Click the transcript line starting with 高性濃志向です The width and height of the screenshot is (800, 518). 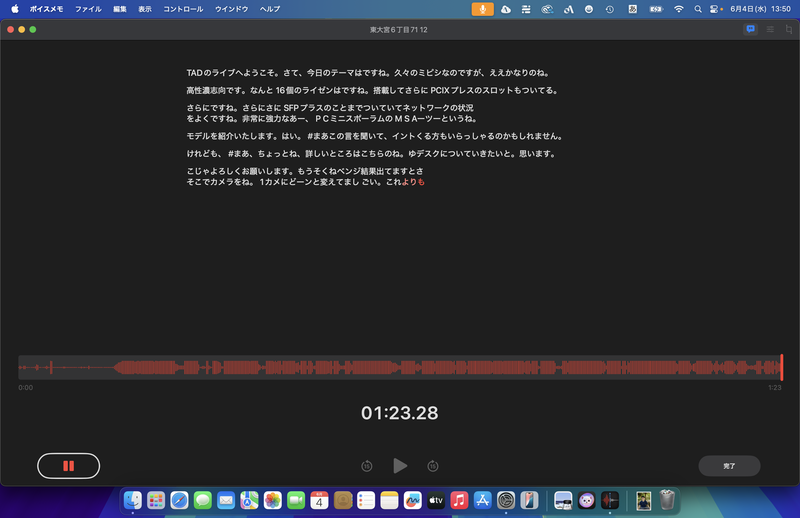click(373, 90)
